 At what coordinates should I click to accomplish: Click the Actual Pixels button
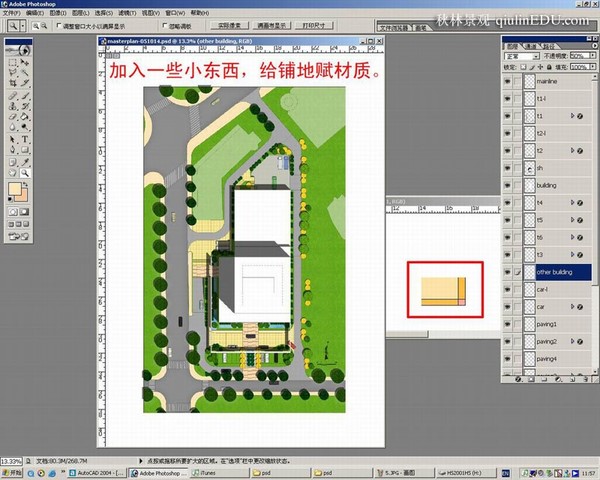click(229, 26)
